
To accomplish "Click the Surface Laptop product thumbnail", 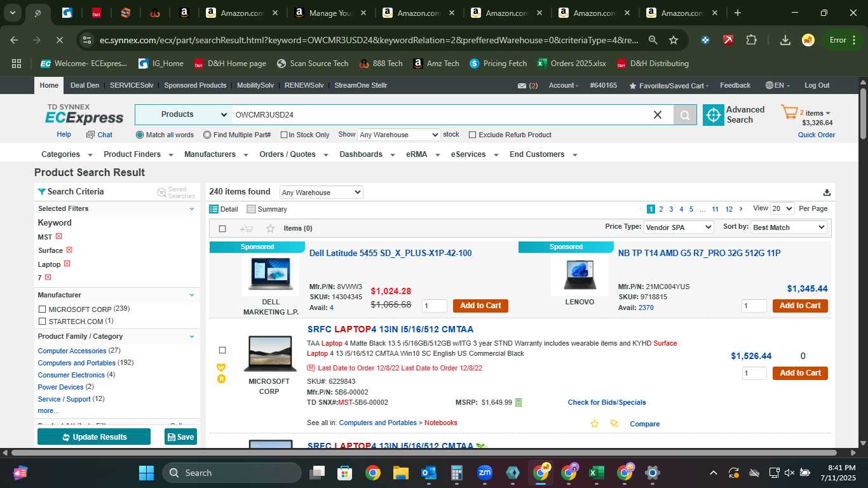I will point(269,353).
